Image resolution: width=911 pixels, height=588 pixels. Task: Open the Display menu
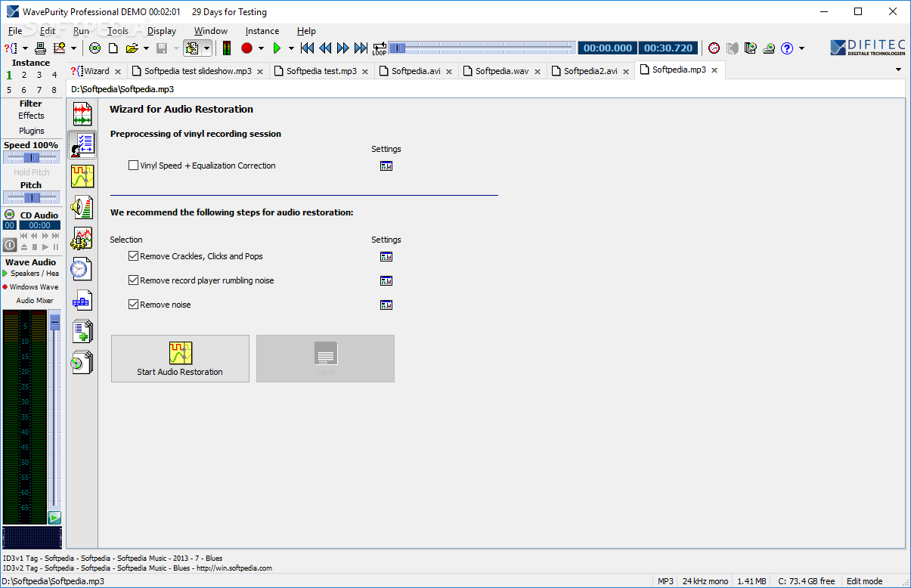tap(162, 31)
